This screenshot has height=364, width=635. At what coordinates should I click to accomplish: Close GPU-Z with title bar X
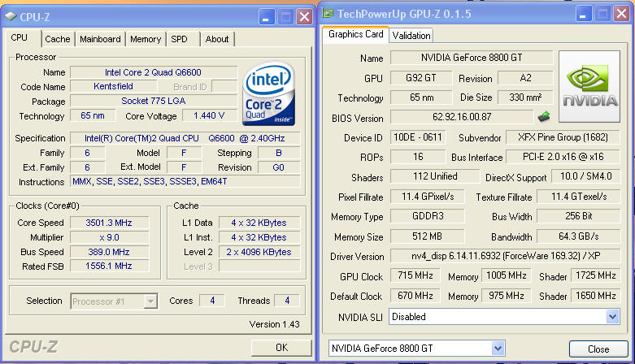tap(621, 14)
